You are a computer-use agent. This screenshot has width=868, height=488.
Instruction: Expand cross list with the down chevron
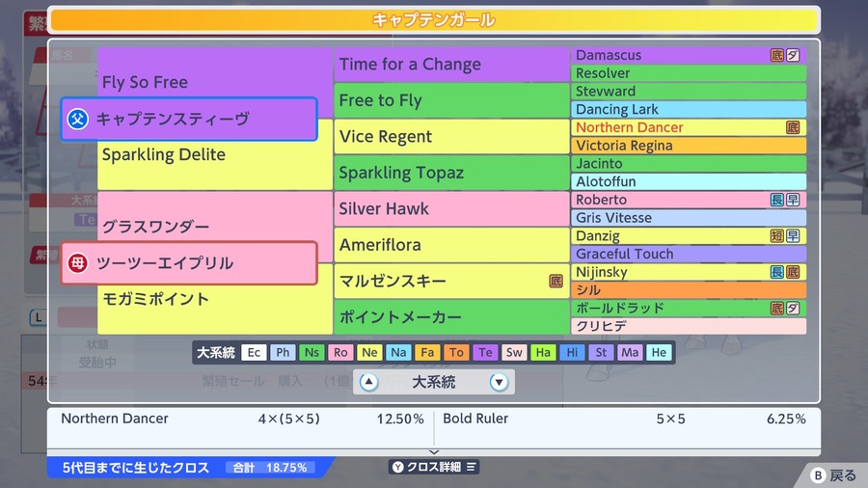click(434, 452)
